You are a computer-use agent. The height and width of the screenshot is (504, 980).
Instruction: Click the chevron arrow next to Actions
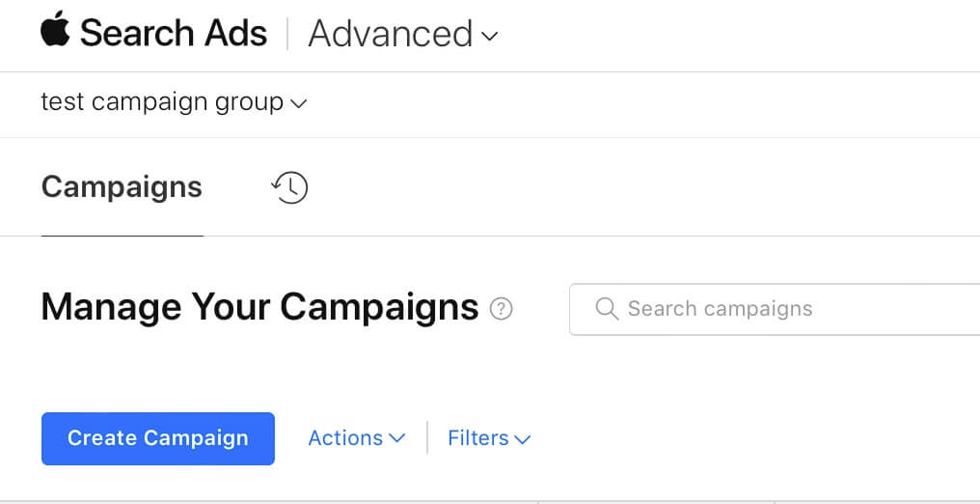click(397, 438)
